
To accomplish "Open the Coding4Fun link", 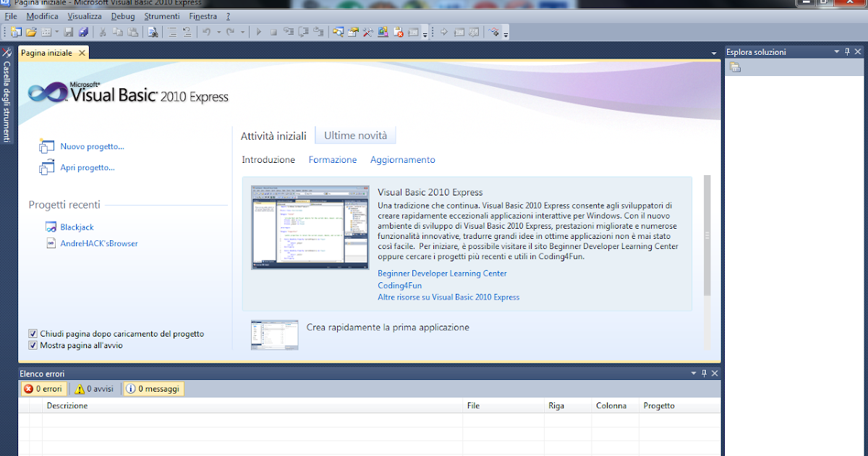I will [x=399, y=285].
